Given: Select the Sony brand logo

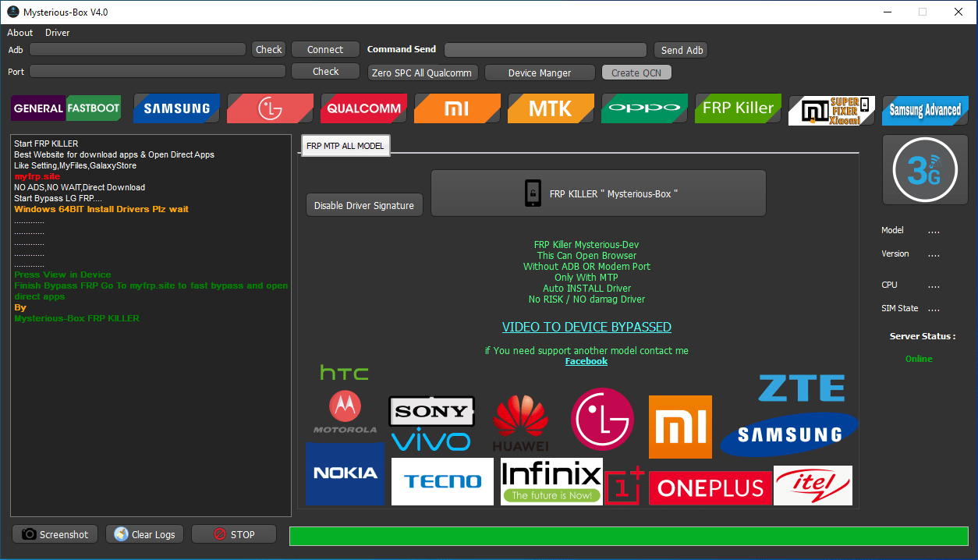Looking at the screenshot, I should coord(431,409).
